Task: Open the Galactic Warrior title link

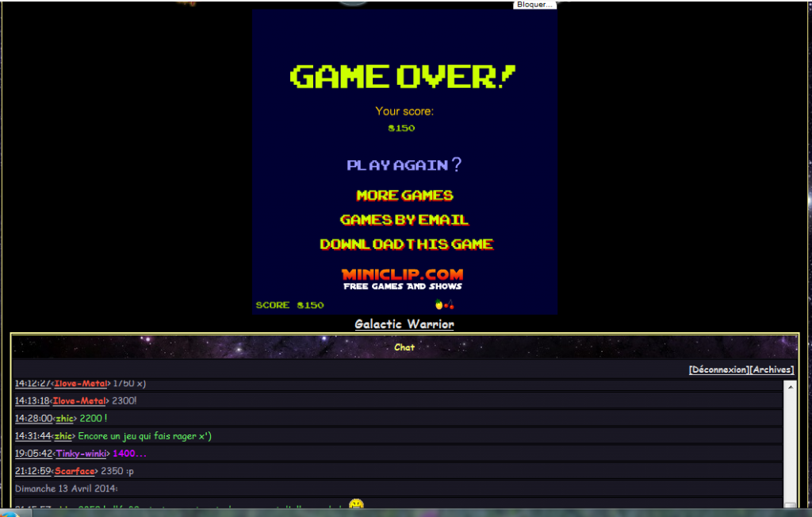Action: tap(404, 324)
